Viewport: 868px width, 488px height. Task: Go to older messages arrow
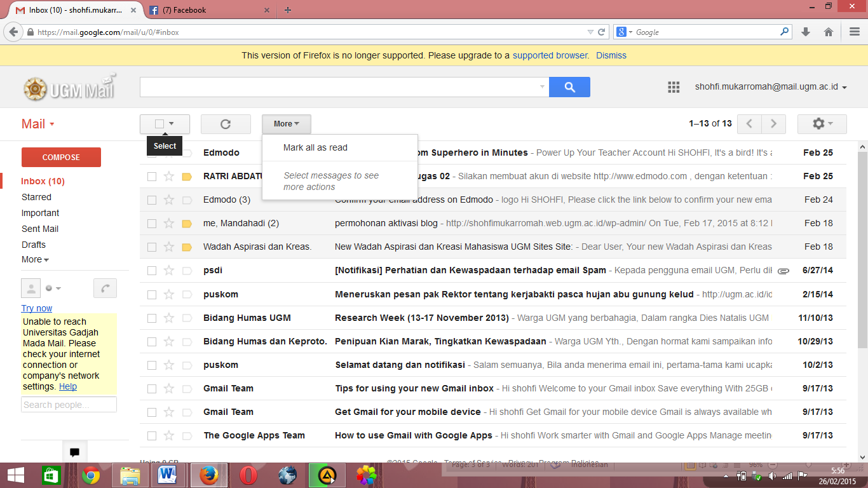point(773,124)
